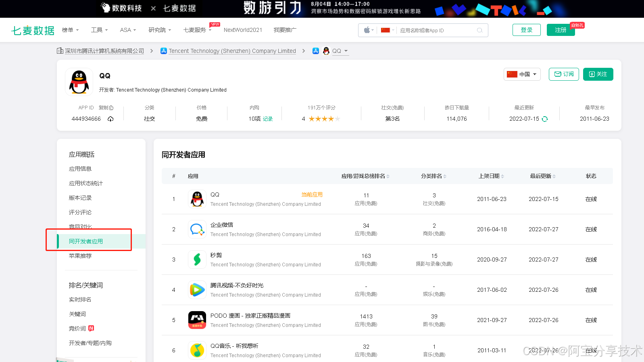Click the 登录 button
Viewport: 644px width, 362px height.
click(527, 30)
